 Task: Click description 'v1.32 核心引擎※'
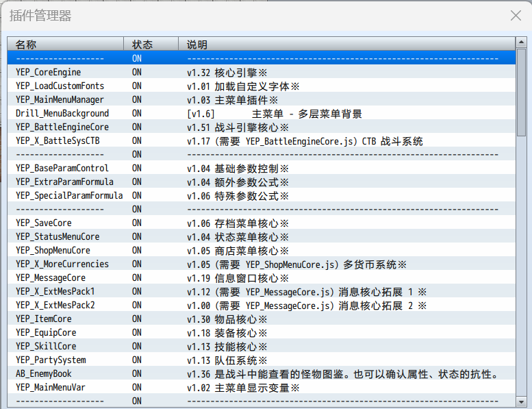click(227, 73)
